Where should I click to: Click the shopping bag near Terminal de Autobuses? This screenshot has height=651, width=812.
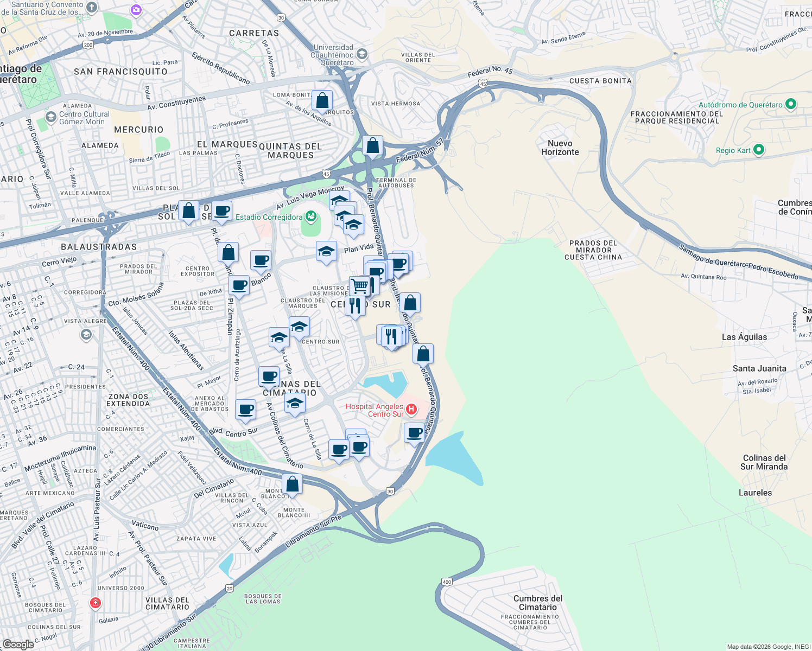click(373, 145)
